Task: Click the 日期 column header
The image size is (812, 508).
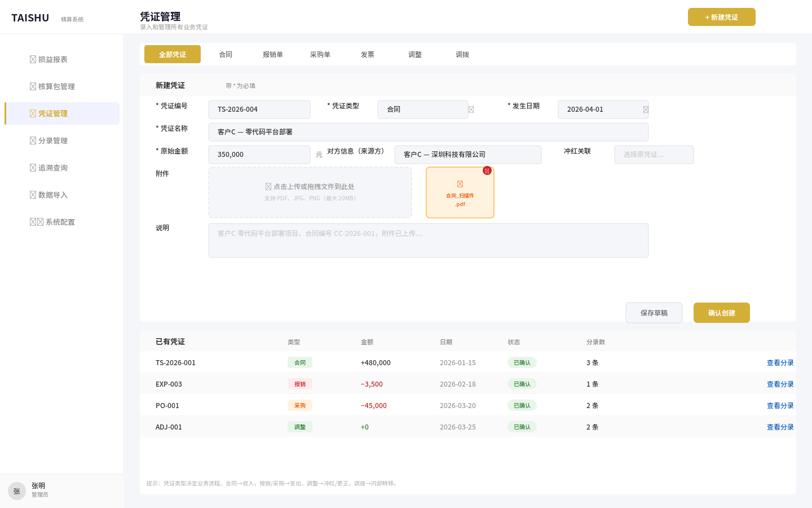Action: pos(446,342)
